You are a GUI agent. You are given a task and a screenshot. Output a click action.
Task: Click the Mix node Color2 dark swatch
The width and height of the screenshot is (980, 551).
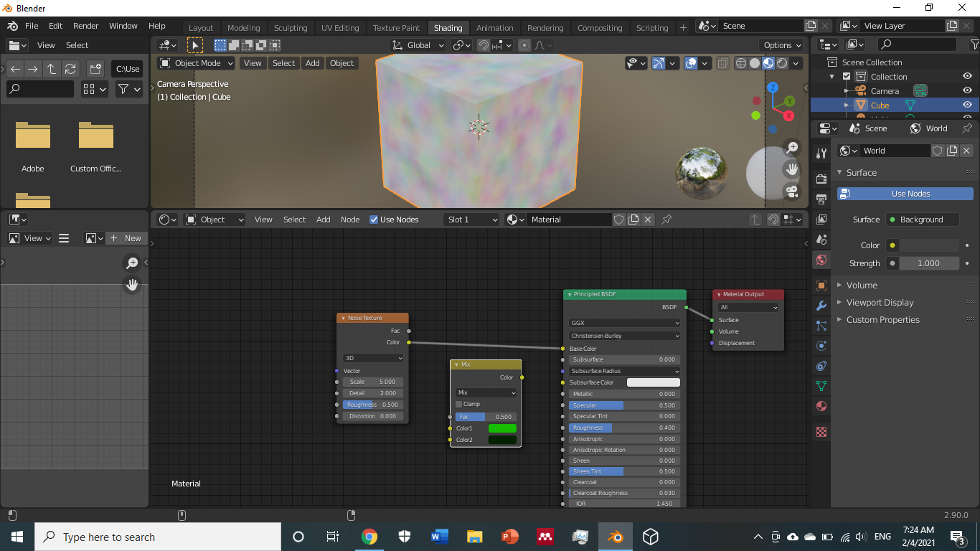pyautogui.click(x=502, y=440)
